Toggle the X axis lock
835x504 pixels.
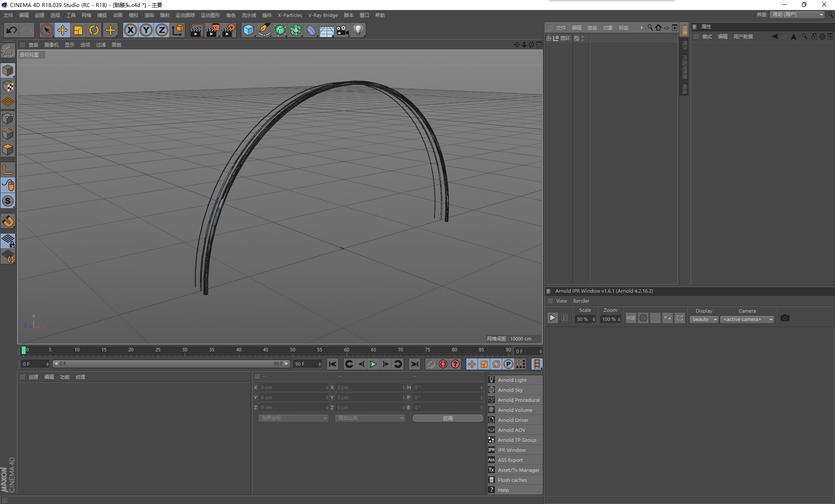[130, 30]
